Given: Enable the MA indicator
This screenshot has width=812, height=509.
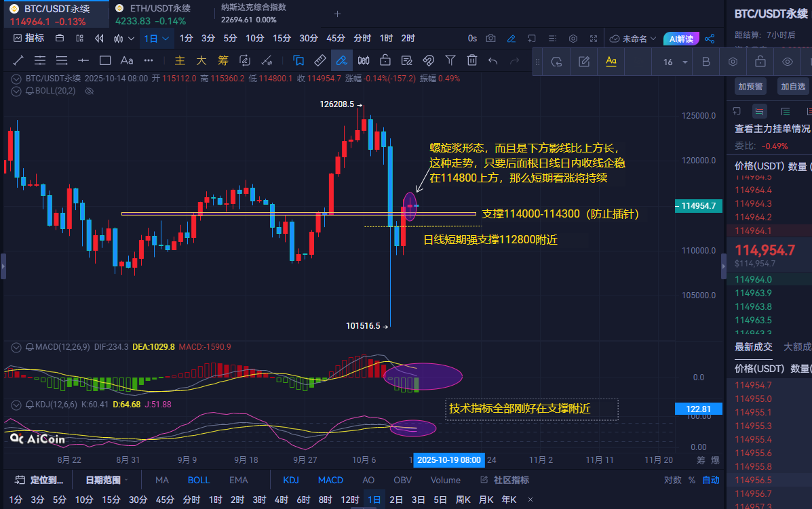Looking at the screenshot, I should point(162,480).
